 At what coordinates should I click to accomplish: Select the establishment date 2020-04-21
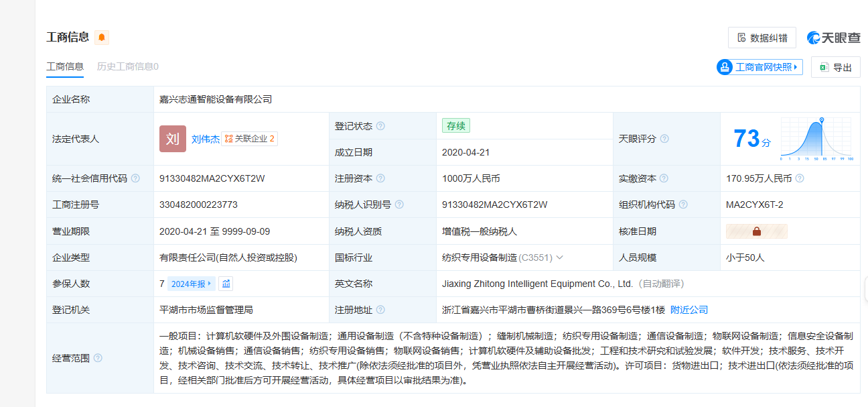coord(466,152)
